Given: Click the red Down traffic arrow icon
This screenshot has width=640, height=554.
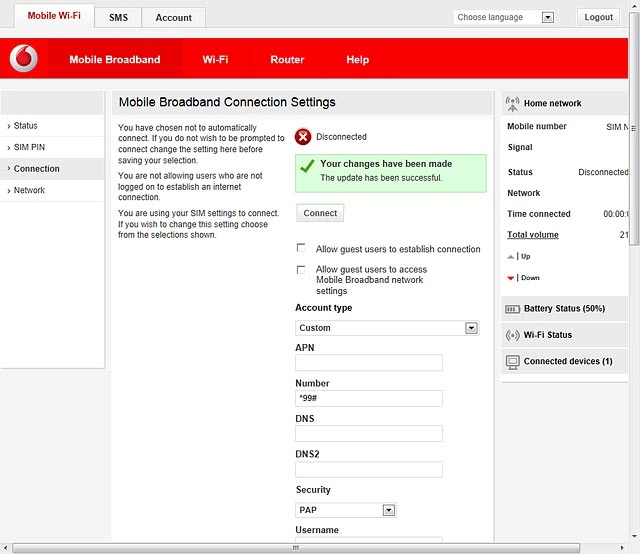Looking at the screenshot, I should click(x=510, y=278).
